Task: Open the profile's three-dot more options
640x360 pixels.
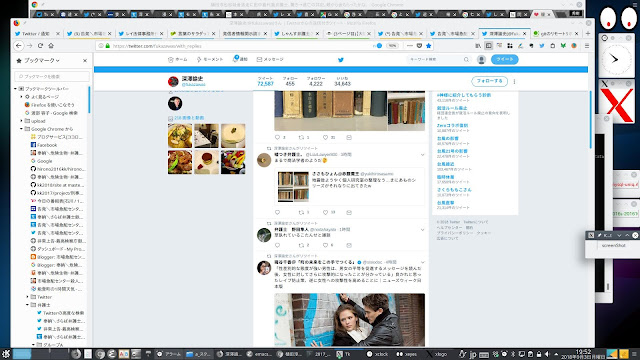Action: [514, 81]
